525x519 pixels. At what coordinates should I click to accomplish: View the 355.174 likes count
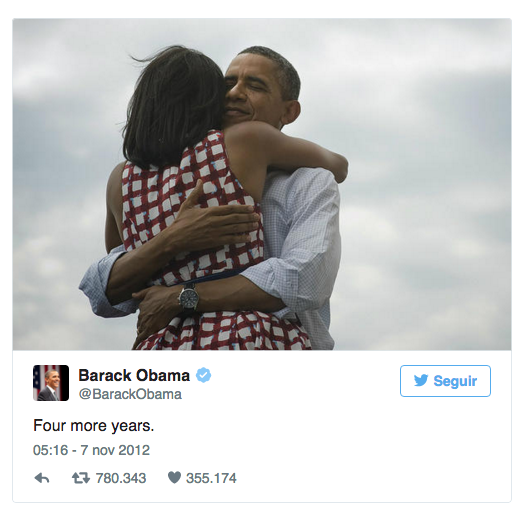click(x=211, y=478)
